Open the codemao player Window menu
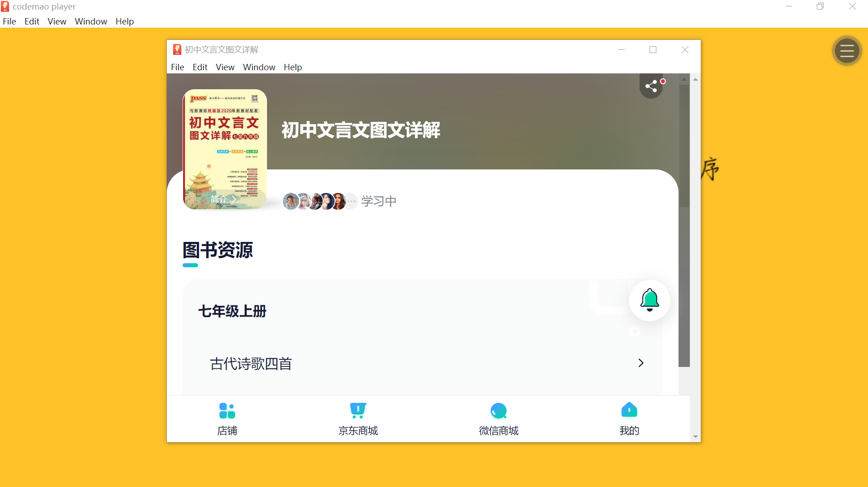The width and height of the screenshot is (868, 487). [91, 21]
